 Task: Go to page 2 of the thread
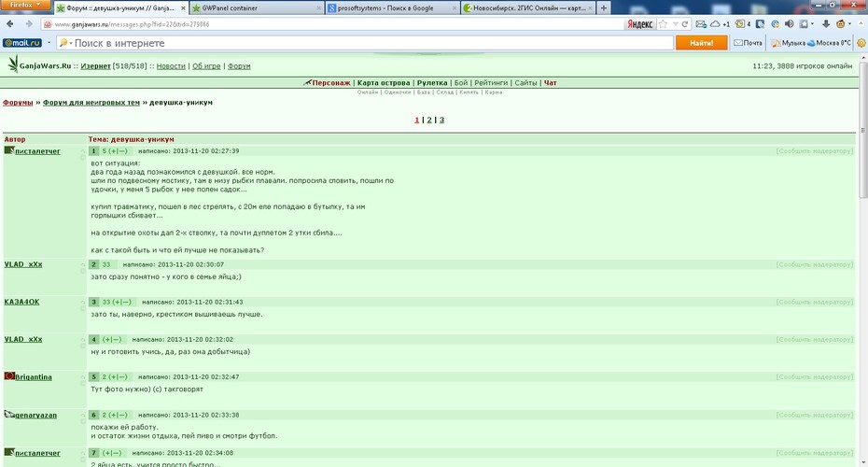tap(429, 120)
